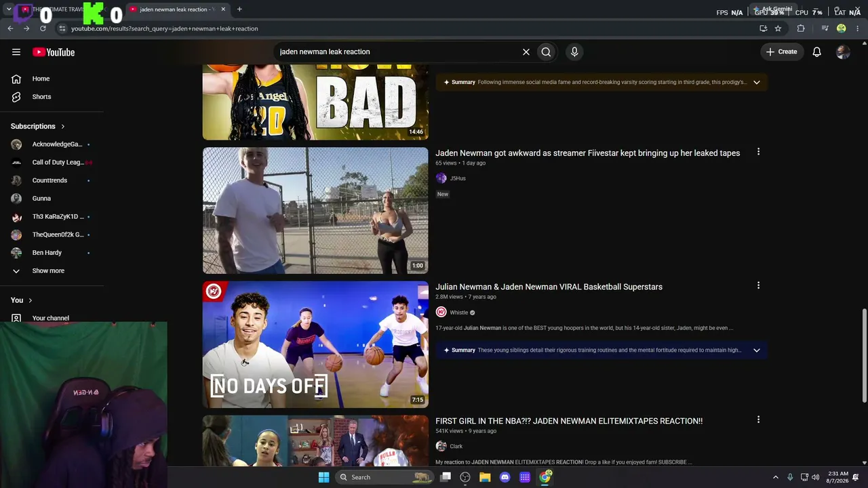Open the notifications bell
This screenshot has height=488, width=868.
pyautogui.click(x=817, y=52)
